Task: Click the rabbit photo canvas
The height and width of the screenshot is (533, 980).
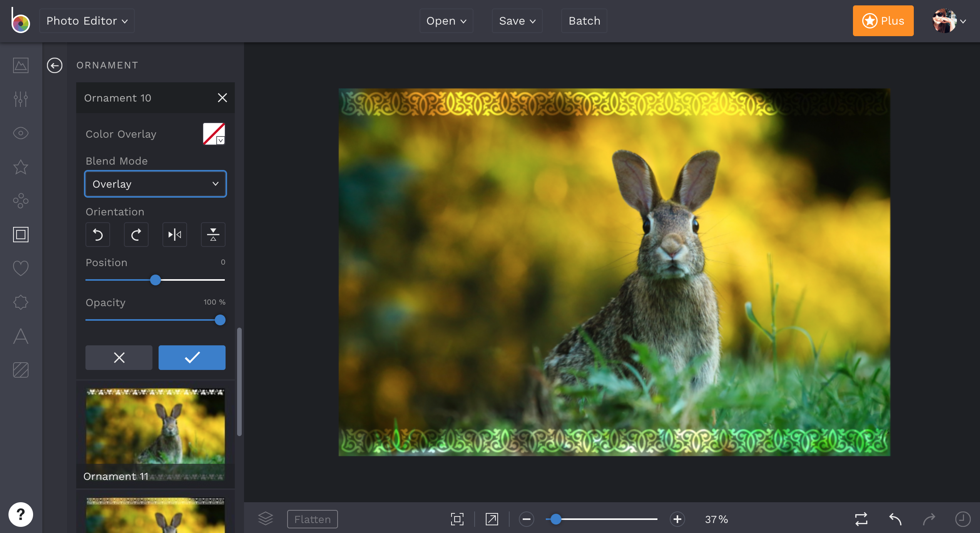Action: (614, 272)
